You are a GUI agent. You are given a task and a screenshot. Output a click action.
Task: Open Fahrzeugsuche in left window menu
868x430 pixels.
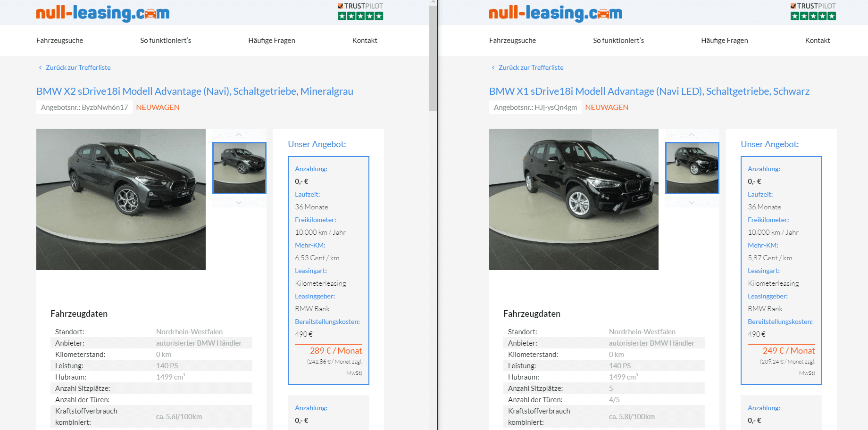(x=60, y=41)
